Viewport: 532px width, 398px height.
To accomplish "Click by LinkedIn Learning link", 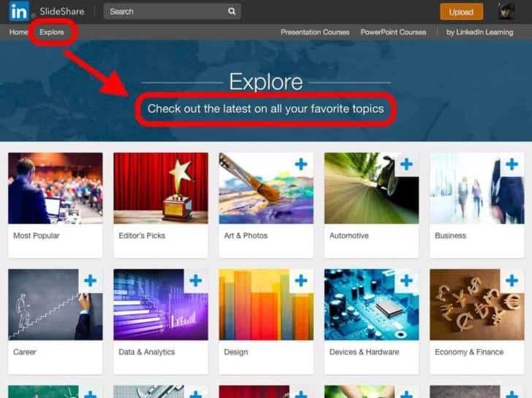I will click(479, 32).
